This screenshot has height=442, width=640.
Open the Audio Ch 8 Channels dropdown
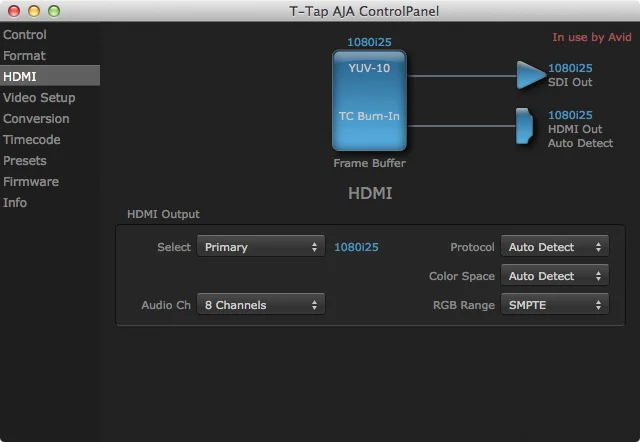coord(261,304)
